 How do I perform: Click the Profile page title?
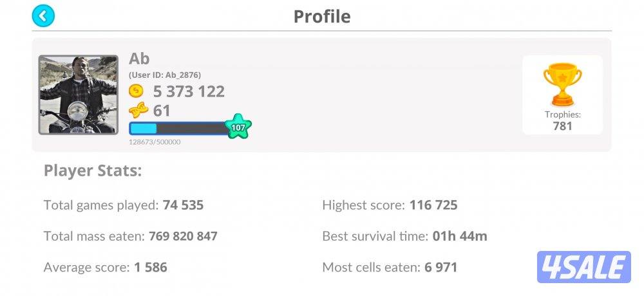322,16
